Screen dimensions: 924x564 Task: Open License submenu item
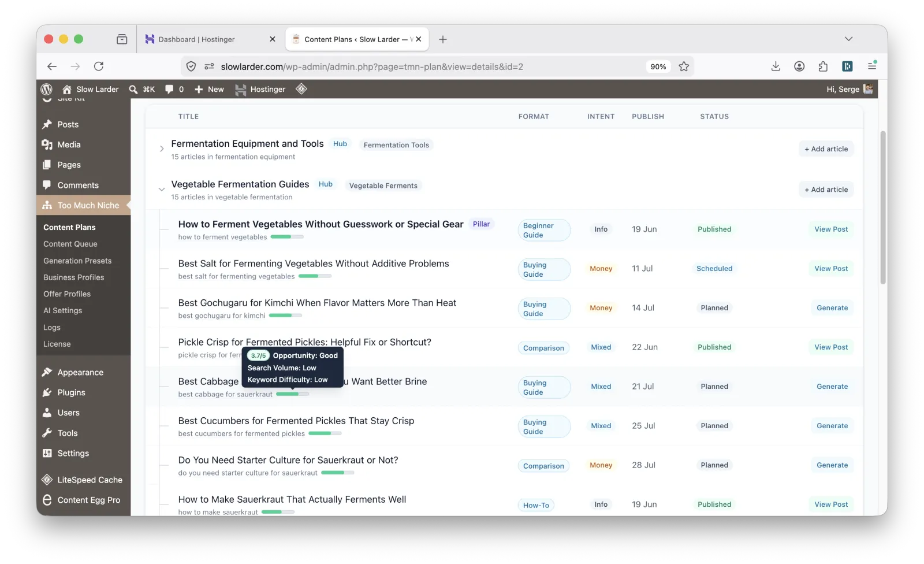coord(57,344)
